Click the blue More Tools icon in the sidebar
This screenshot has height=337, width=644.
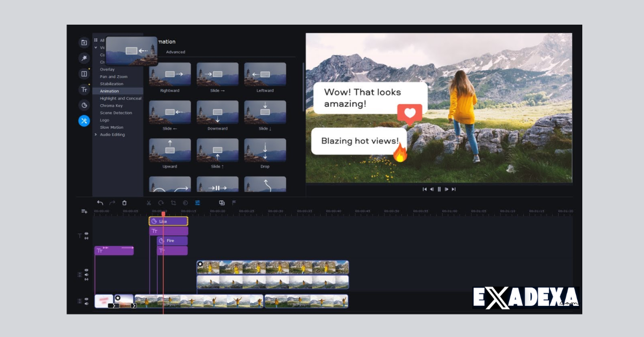(x=84, y=121)
